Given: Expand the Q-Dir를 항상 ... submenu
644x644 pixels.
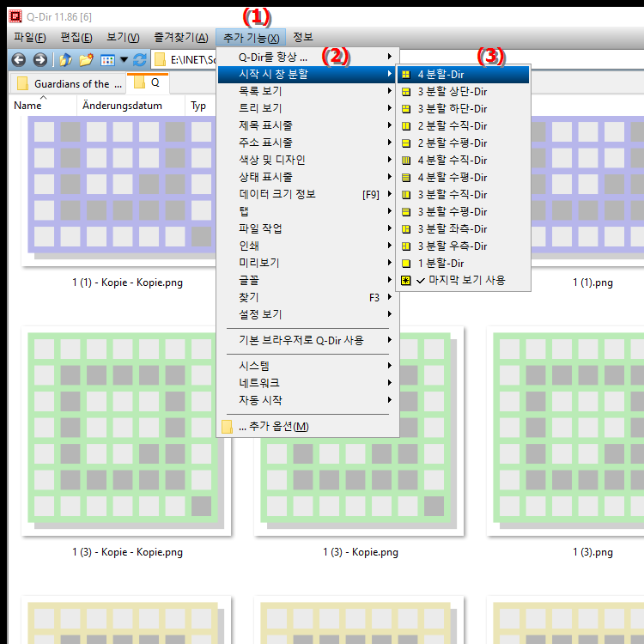Looking at the screenshot, I should 307,57.
